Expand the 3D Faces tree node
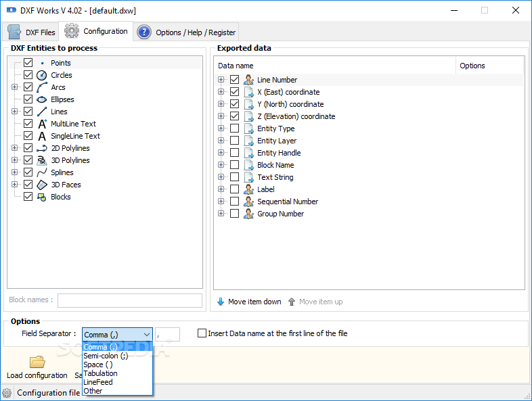Image resolution: width=532 pixels, height=401 pixels. [x=15, y=185]
